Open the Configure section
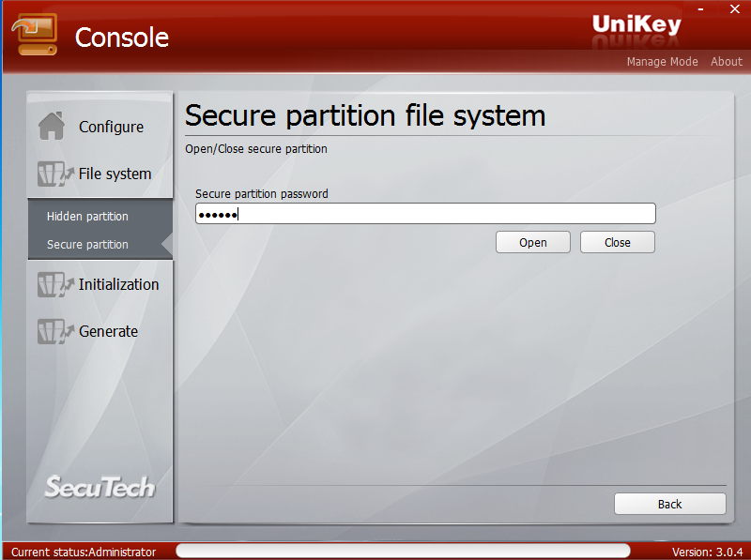751x560 pixels. pyautogui.click(x=111, y=127)
